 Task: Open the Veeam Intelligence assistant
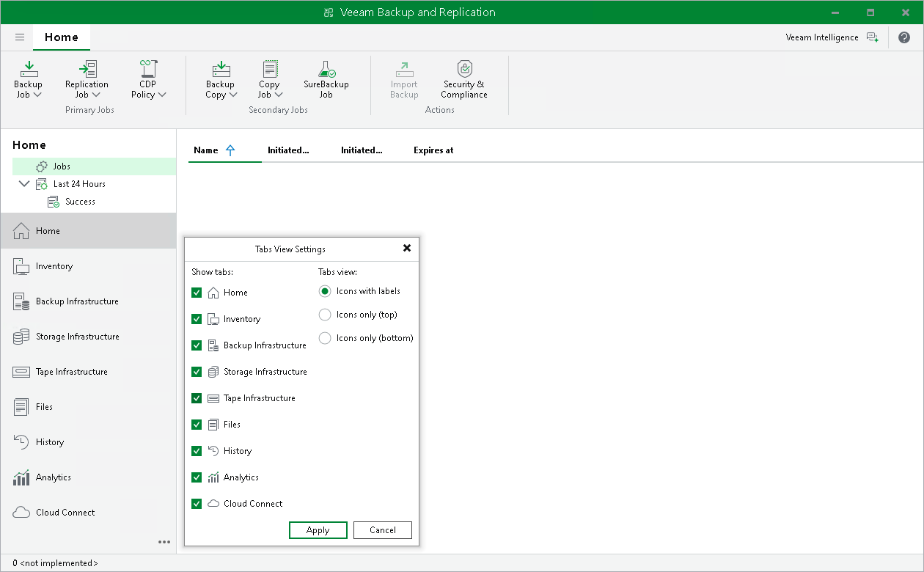832,37
